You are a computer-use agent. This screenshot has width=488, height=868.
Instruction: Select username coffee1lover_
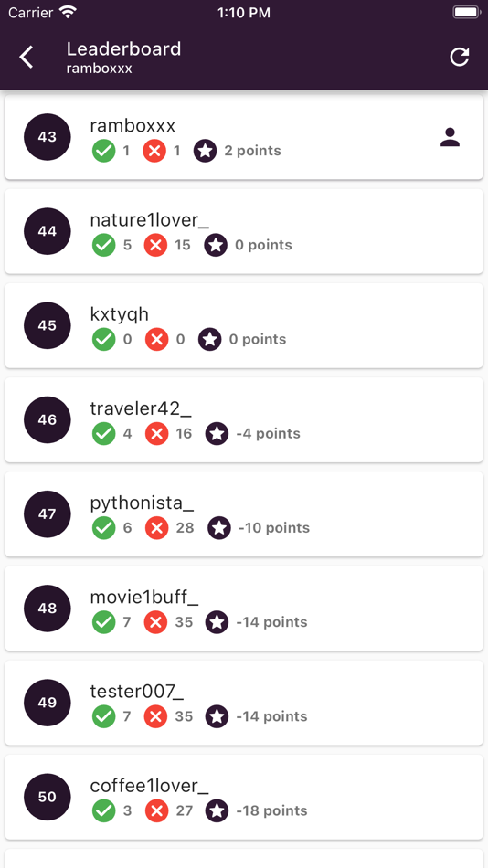pyautogui.click(x=150, y=786)
